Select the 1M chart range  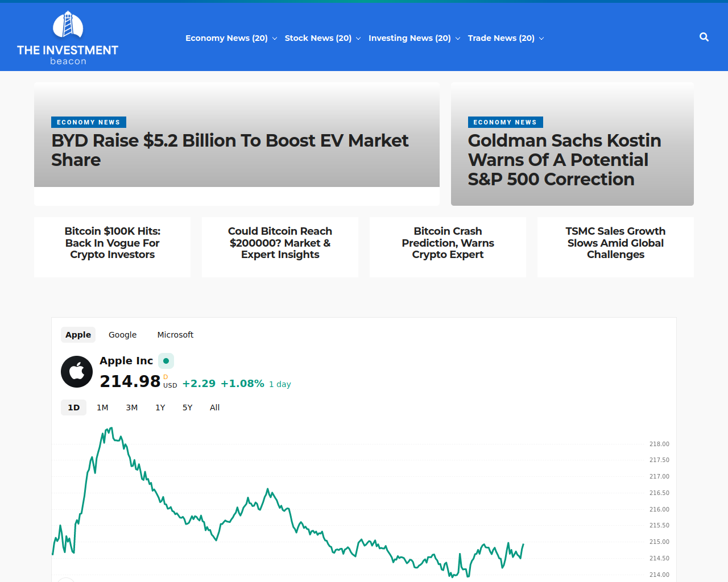click(102, 408)
